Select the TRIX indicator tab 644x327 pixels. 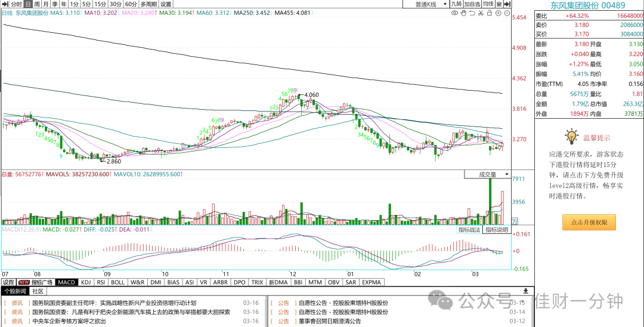(x=257, y=283)
